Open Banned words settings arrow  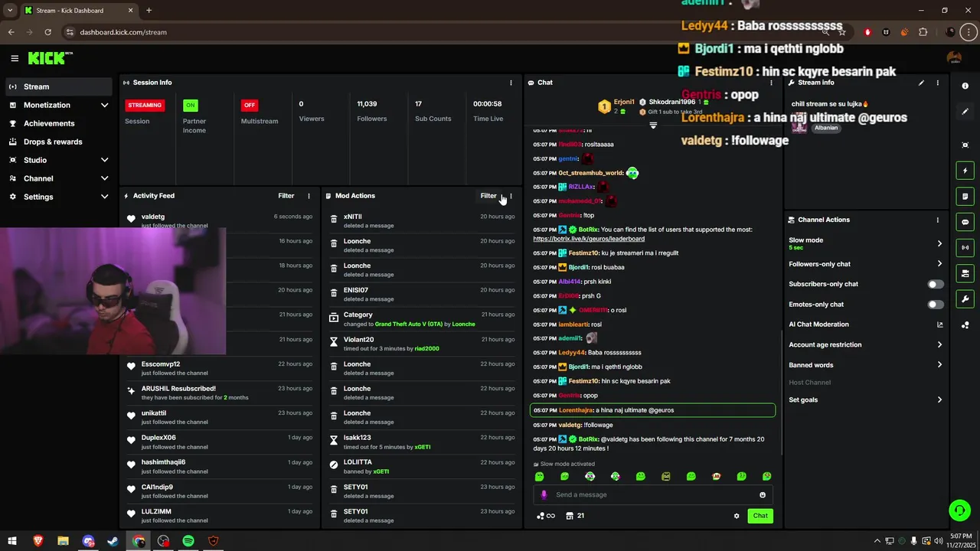pyautogui.click(x=939, y=365)
